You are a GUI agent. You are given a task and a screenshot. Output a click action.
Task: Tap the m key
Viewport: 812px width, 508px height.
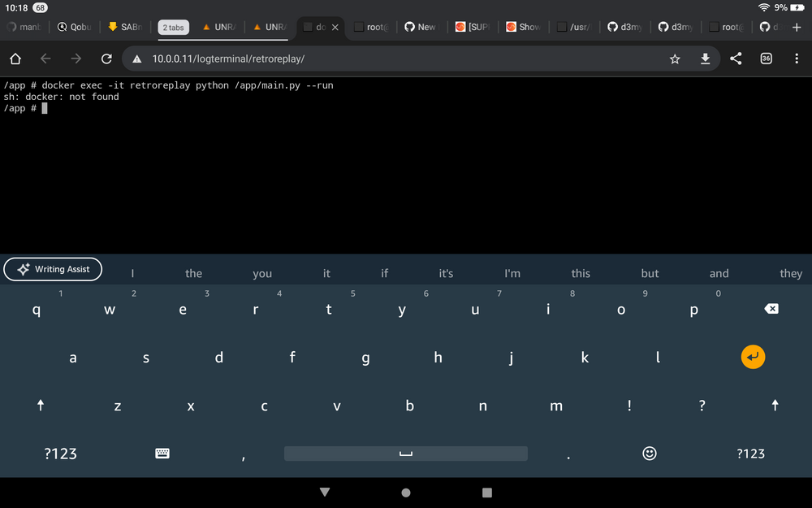tap(556, 406)
